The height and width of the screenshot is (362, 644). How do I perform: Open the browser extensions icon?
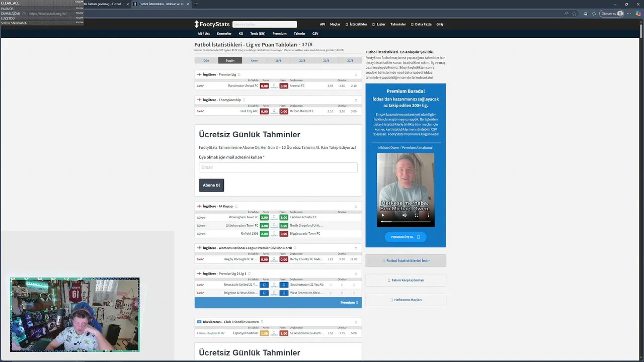(585, 14)
